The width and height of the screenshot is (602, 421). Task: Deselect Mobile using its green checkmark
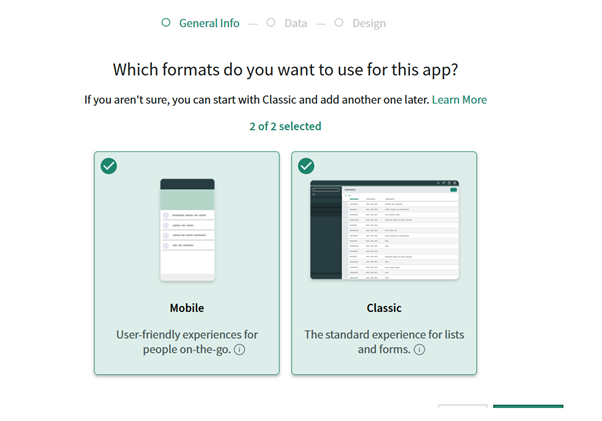[109, 166]
